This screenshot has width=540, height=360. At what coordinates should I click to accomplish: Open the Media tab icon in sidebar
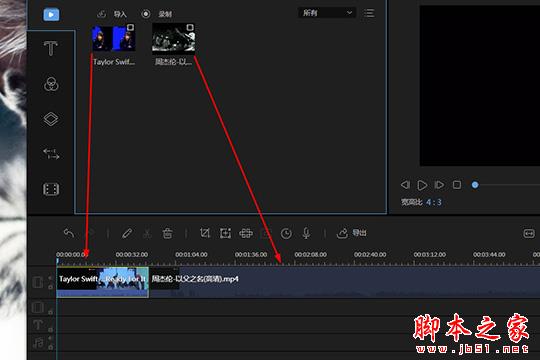(51, 15)
